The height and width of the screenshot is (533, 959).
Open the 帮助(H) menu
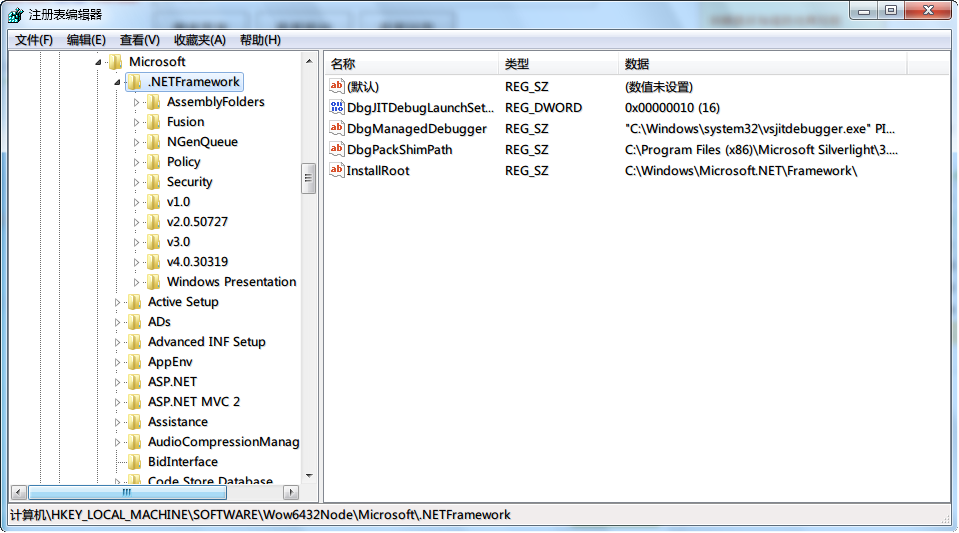(x=260, y=40)
